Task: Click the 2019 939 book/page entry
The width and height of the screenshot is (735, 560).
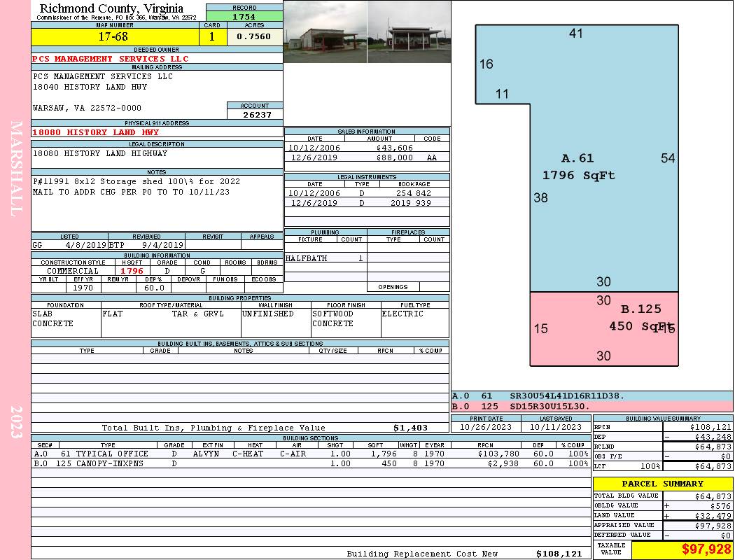Action: coord(414,203)
